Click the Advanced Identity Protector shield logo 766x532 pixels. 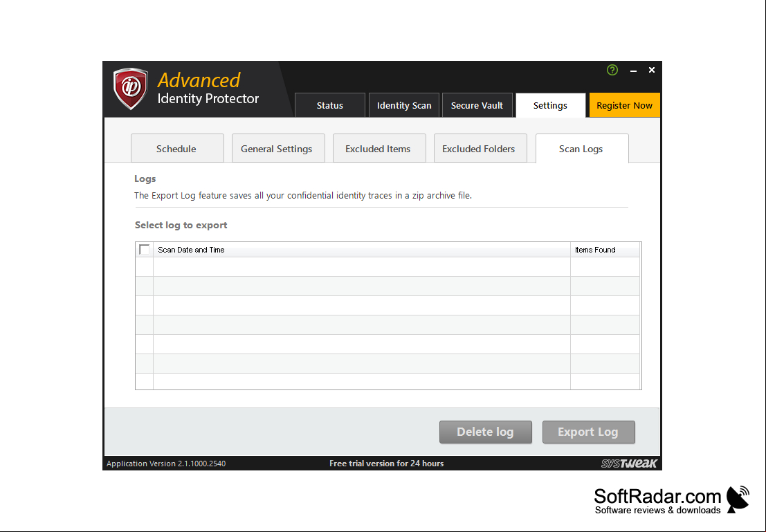point(131,89)
